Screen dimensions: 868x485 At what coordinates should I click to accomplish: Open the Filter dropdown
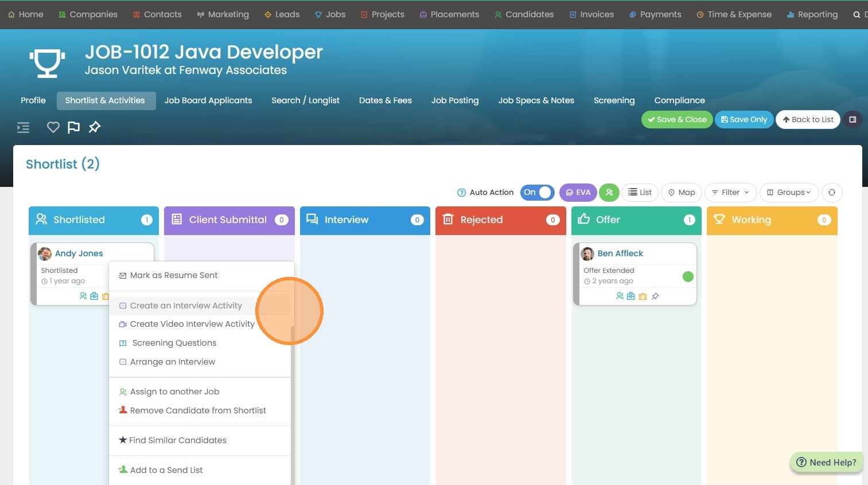[x=730, y=193]
